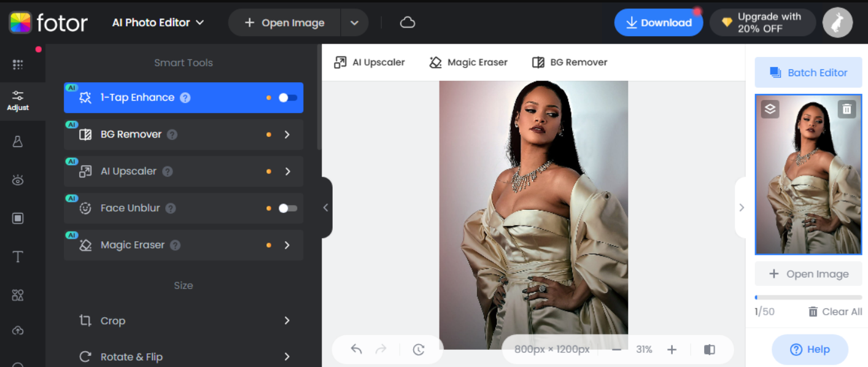The height and width of the screenshot is (367, 868).
Task: Toggle the Face Unblur switch
Action: (x=287, y=208)
